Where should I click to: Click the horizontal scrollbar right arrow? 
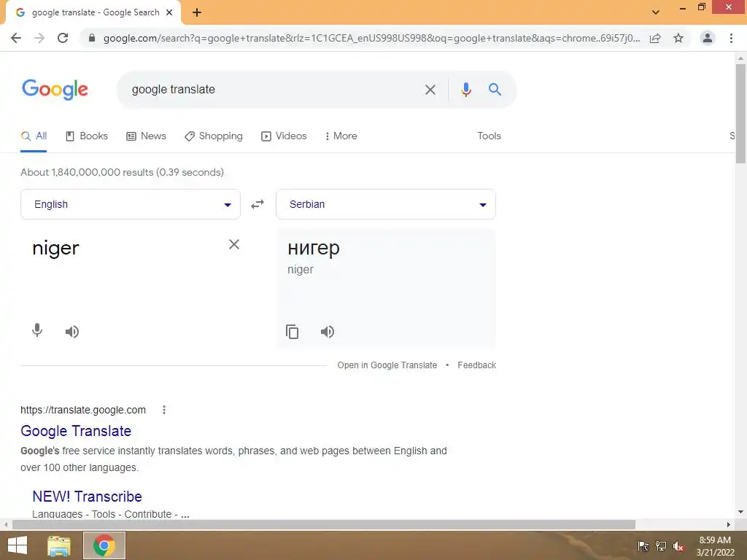(x=729, y=524)
